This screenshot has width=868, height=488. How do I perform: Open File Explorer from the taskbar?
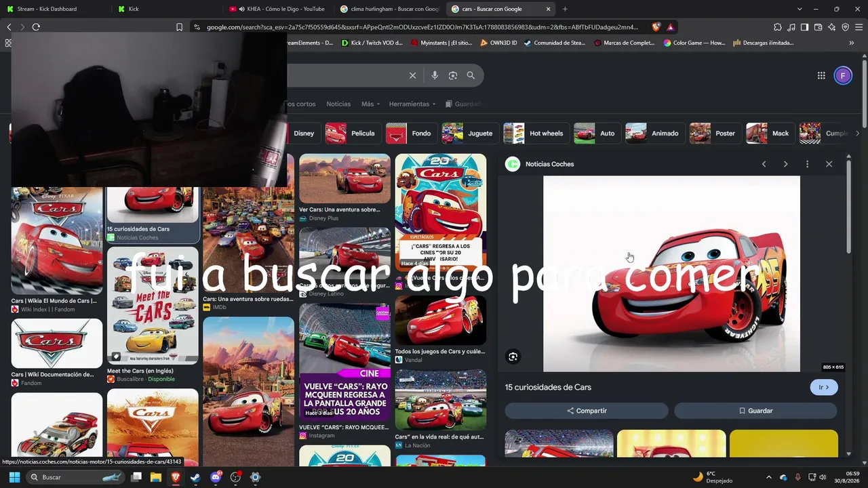coord(156,477)
